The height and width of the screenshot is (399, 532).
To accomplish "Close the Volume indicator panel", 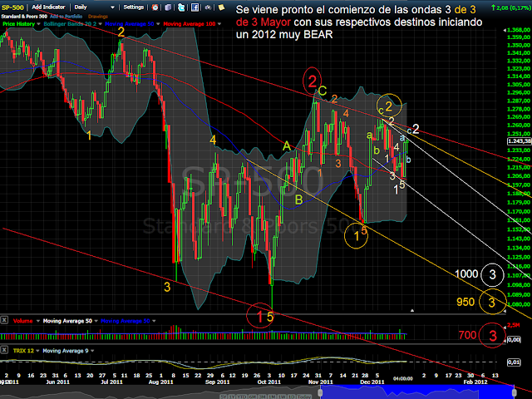I will pyautogui.click(x=4, y=320).
